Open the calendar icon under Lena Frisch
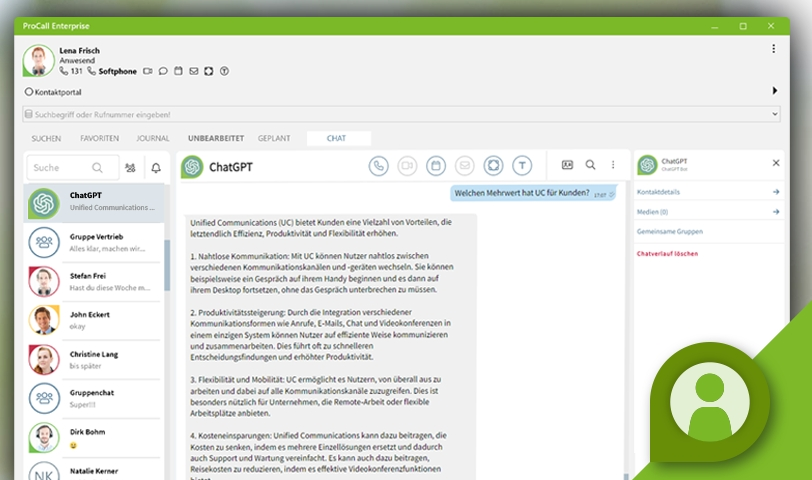 tap(178, 71)
